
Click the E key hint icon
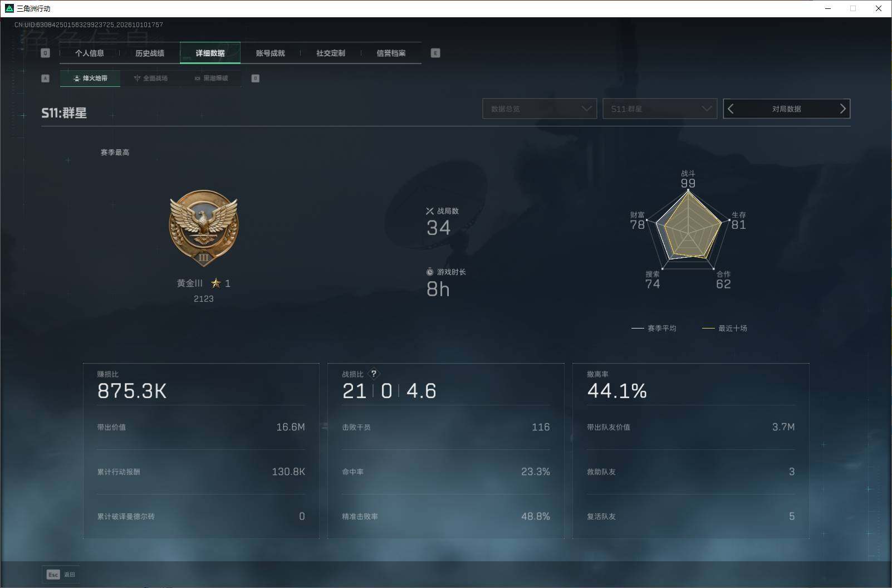click(435, 53)
